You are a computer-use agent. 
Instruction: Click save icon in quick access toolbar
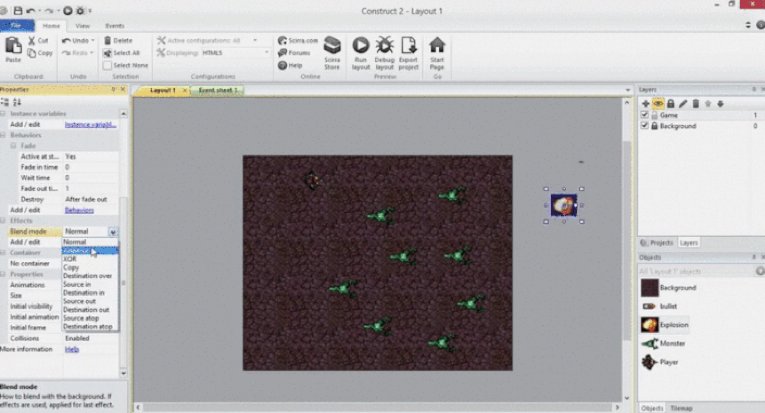[x=18, y=10]
